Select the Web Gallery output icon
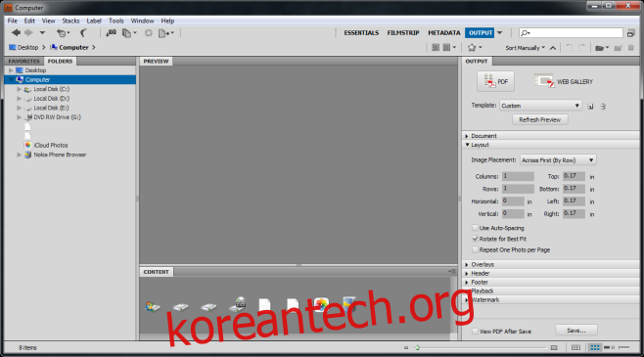Viewport: 644px width, 357px height. pyautogui.click(x=564, y=81)
